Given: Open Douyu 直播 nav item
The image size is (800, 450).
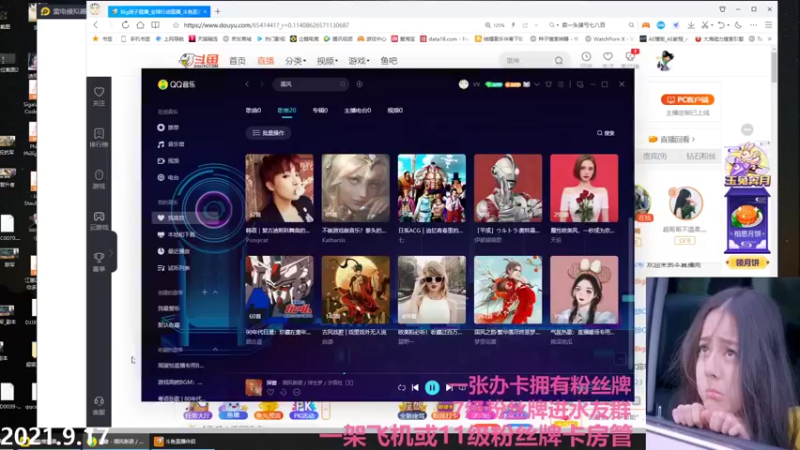Looking at the screenshot, I should point(266,61).
